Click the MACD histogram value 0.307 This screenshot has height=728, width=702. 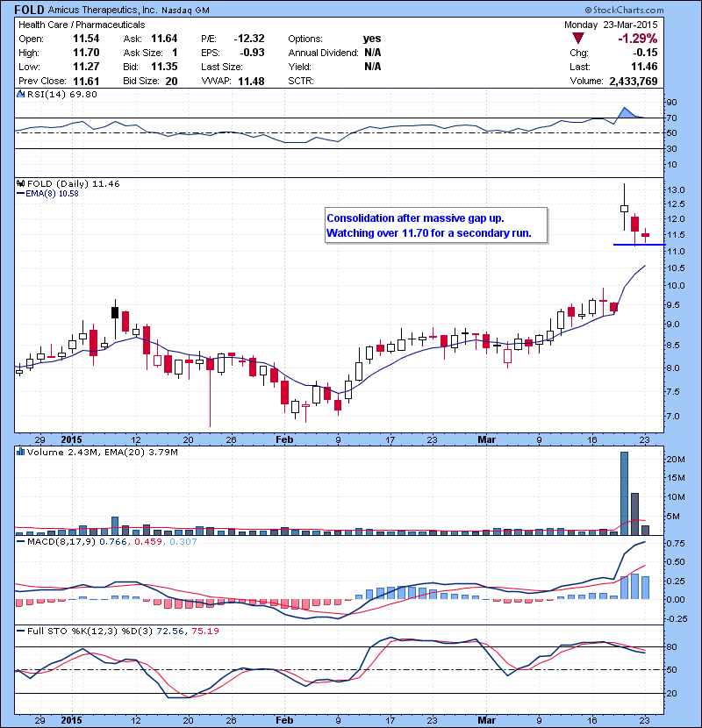[x=183, y=542]
